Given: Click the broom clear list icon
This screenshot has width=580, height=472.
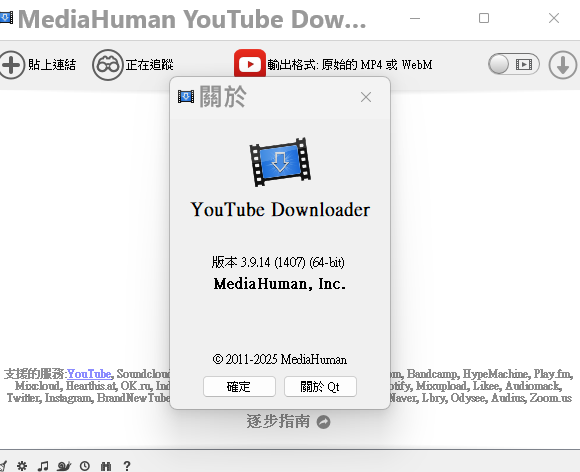Looking at the screenshot, I should [x=3, y=466].
